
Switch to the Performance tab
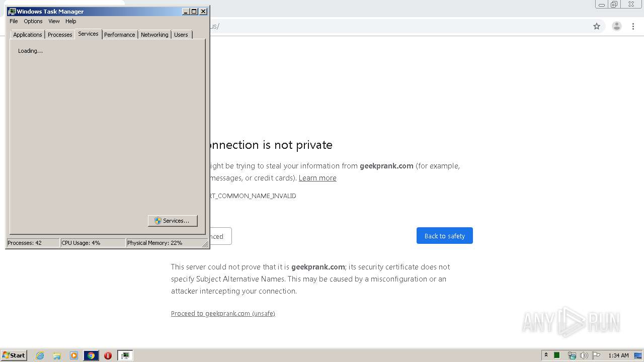click(x=120, y=35)
